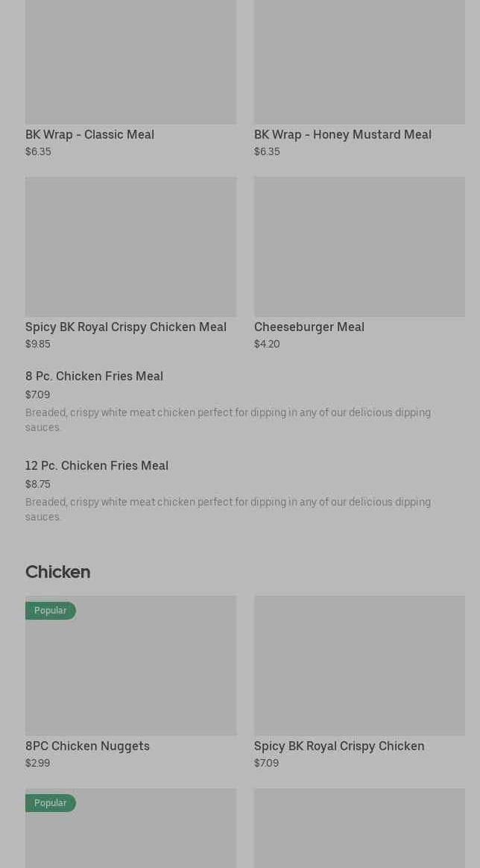Click the description under 8 Pc. Chicken Fries Meal
480x868 pixels.
coord(228,420)
